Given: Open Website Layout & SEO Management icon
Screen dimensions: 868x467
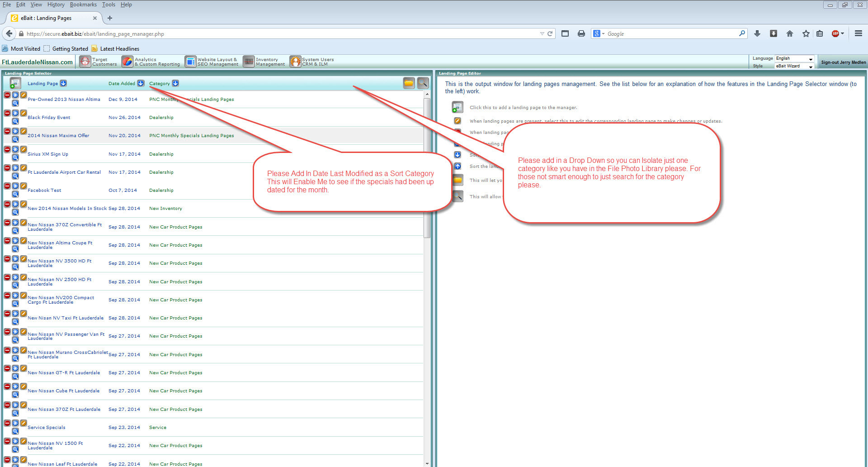Looking at the screenshot, I should pyautogui.click(x=191, y=62).
